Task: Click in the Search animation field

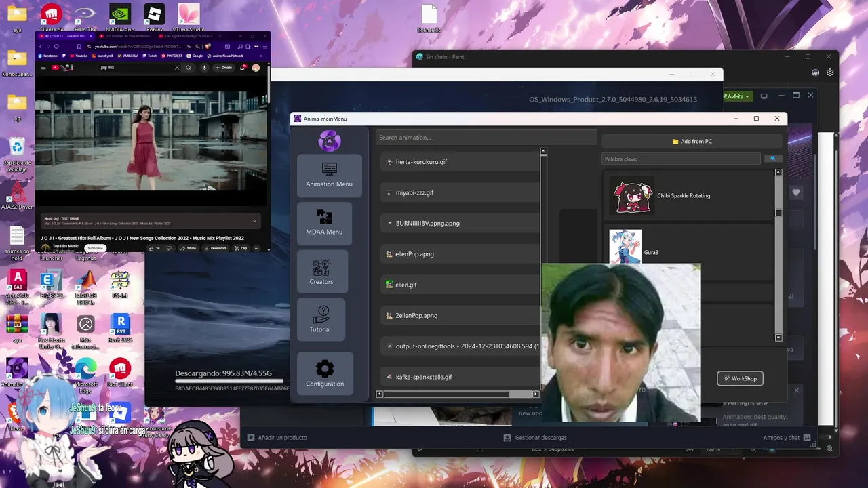Action: coord(486,138)
